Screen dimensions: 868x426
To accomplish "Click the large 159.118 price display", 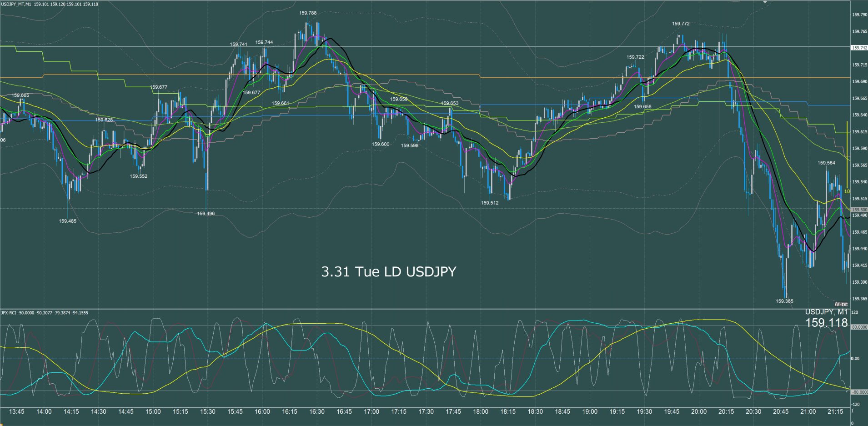I will pyautogui.click(x=826, y=323).
